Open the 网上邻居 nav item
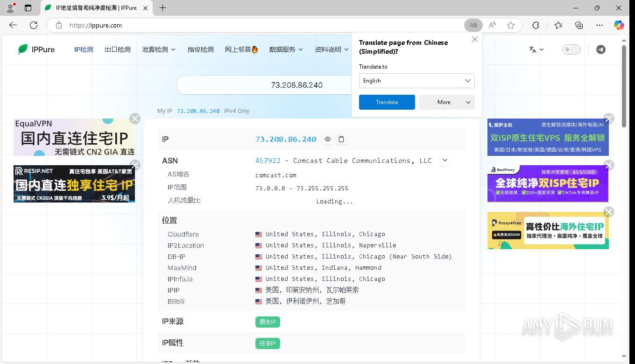 241,49
